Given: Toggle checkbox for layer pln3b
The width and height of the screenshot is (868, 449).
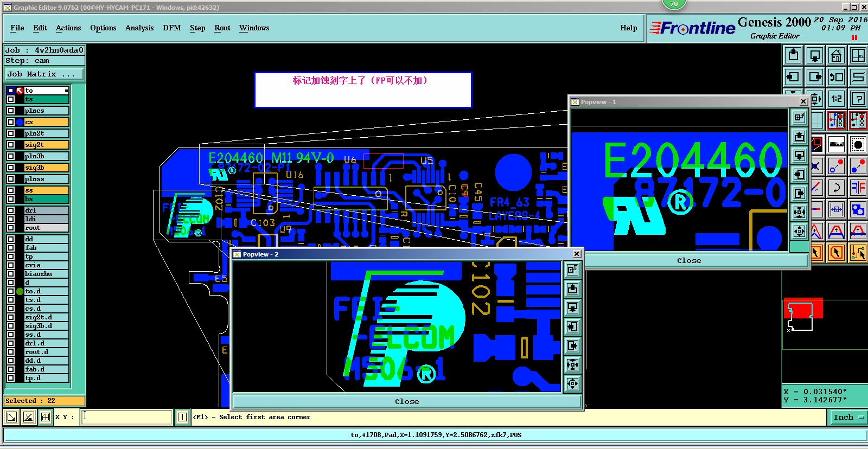Looking at the screenshot, I should click(11, 156).
